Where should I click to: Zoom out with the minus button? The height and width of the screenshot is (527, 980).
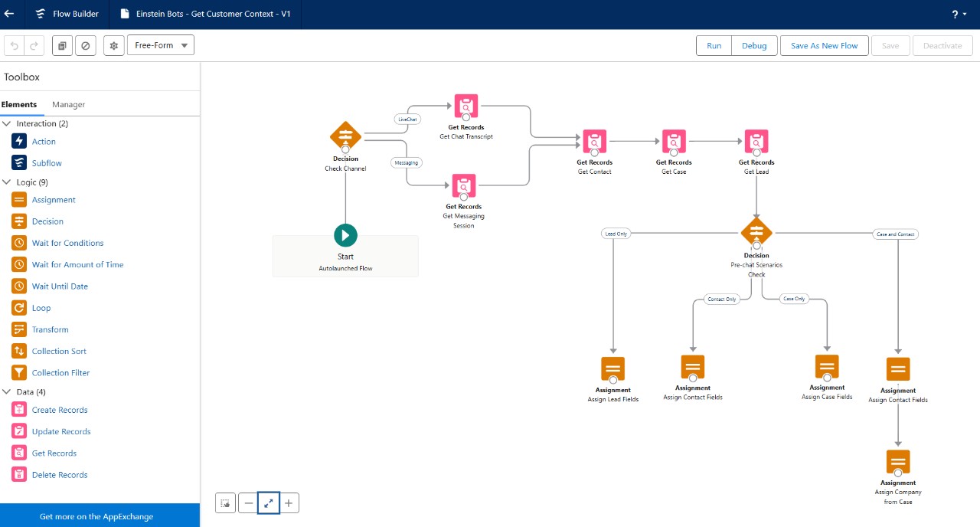(247, 503)
